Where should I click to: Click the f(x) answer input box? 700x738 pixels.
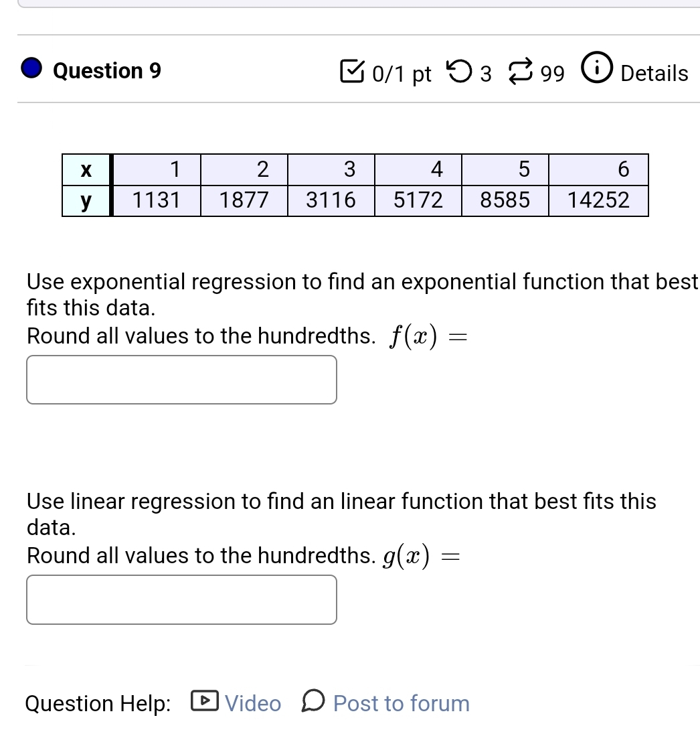[x=181, y=379]
